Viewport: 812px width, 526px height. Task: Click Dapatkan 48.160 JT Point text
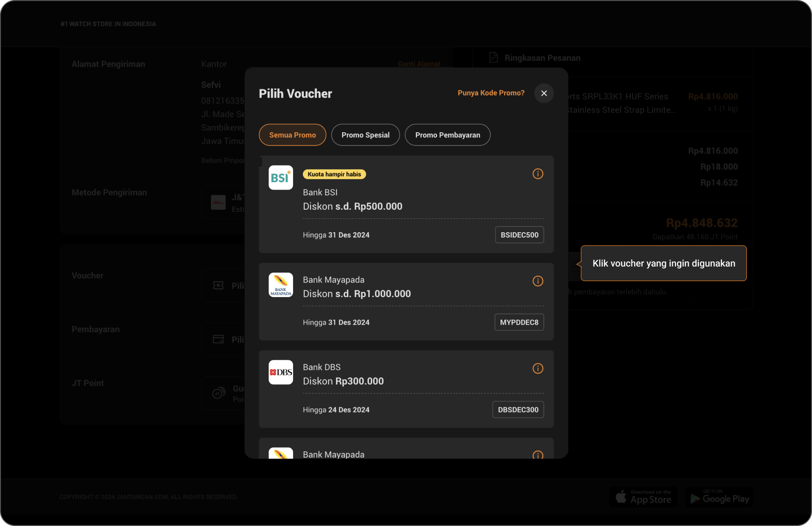point(695,237)
